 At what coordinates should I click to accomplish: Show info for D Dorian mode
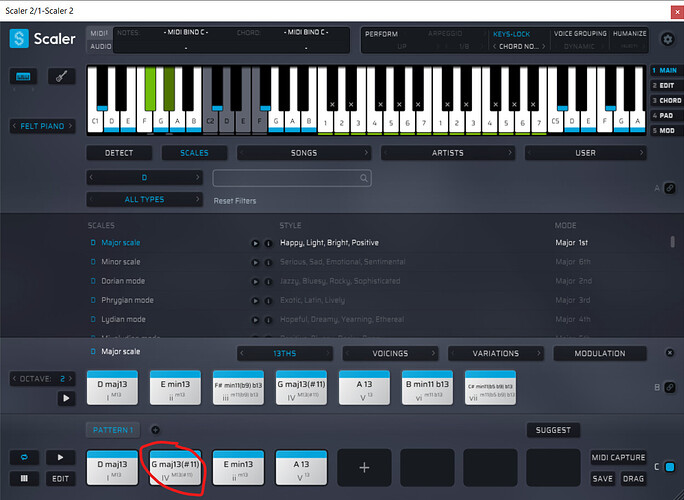click(x=268, y=281)
